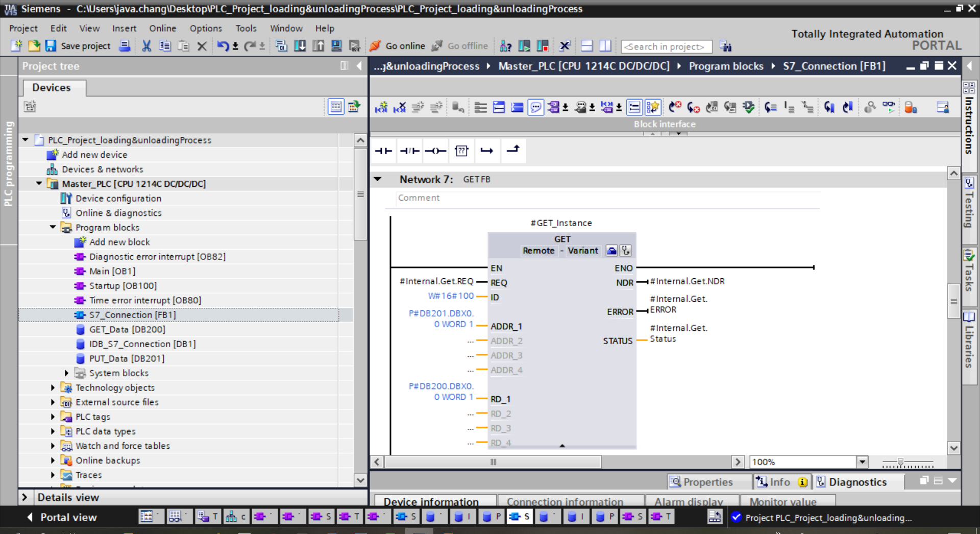Open the zoom level dropdown
Screen dimensions: 980x534
point(862,462)
